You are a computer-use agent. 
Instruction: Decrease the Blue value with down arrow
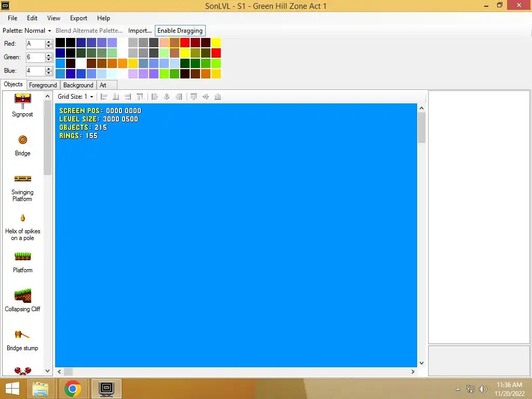coord(49,73)
